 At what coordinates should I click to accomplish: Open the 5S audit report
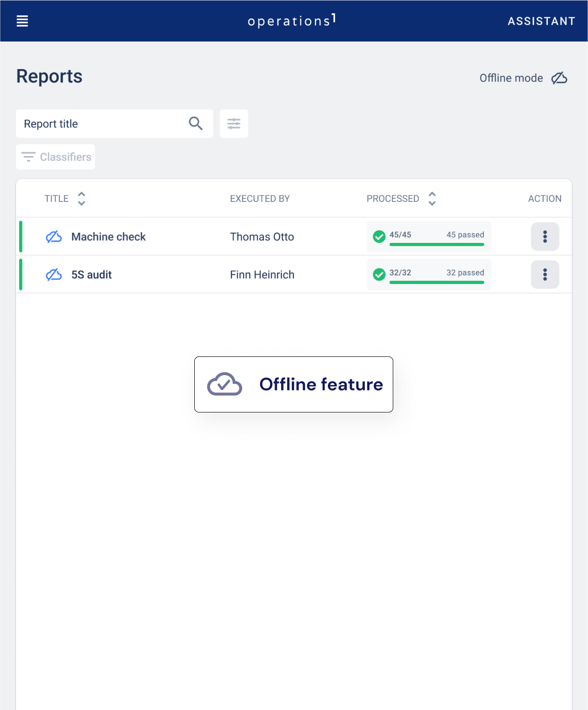tap(92, 275)
